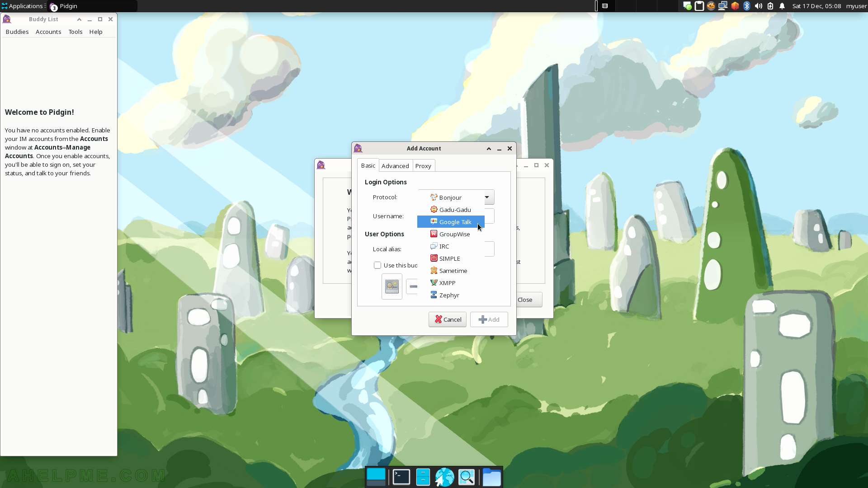Open the myuser session menu
Image resolution: width=868 pixels, height=488 pixels.
click(x=856, y=6)
